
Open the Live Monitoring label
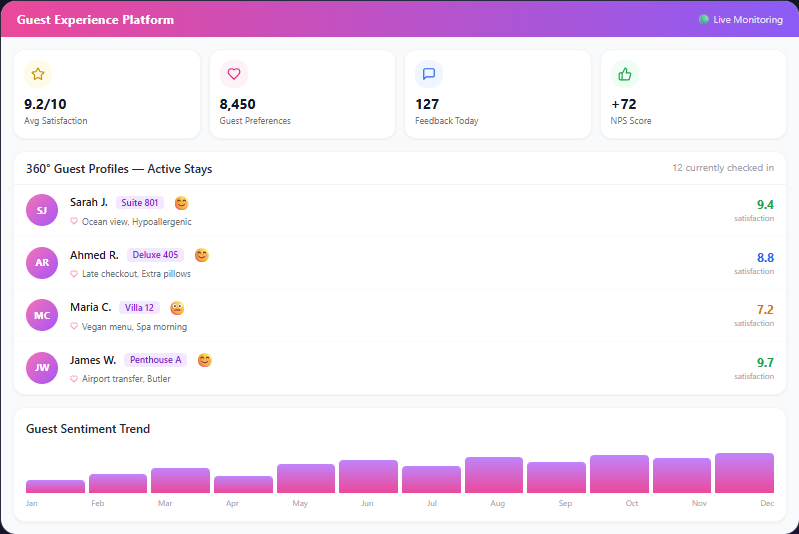pos(748,19)
